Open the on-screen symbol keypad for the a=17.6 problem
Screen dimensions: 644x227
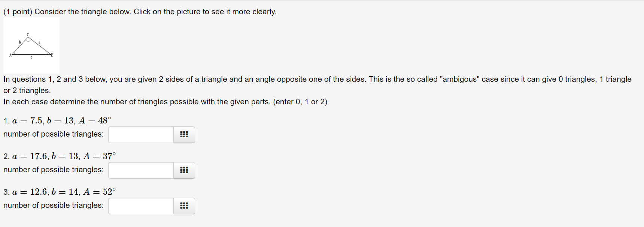184,170
